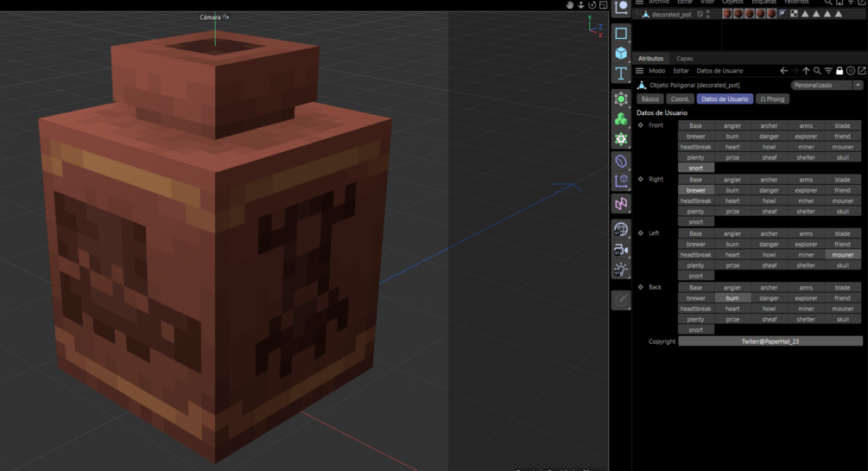Click the Cámara label in viewport
The height and width of the screenshot is (471, 868).
(210, 17)
